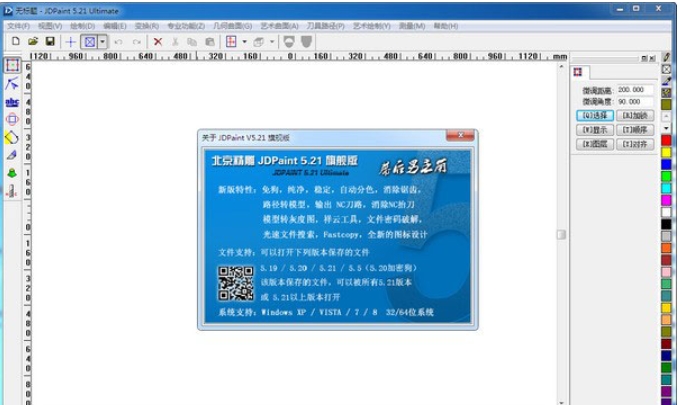The height and width of the screenshot is (405, 682).
Task: Pick the cyan color swatch
Action: pyautogui.click(x=666, y=188)
